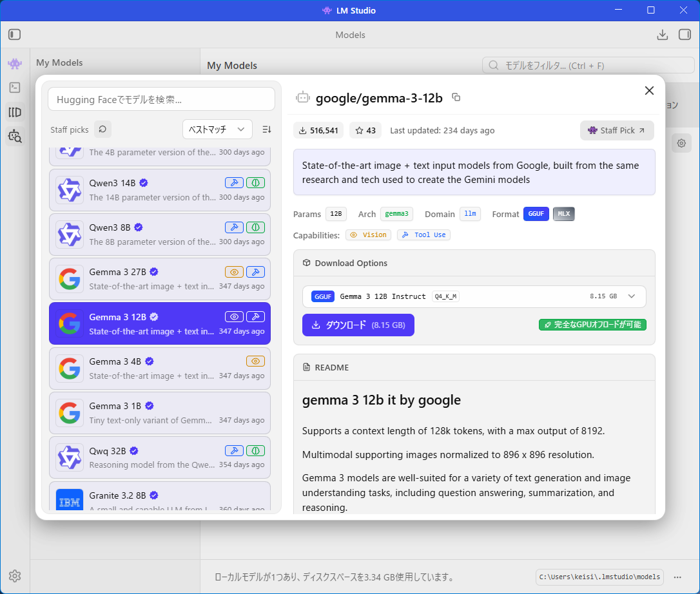Toggle the right panel icon in top bar
This screenshot has width=700, height=594.
685,35
